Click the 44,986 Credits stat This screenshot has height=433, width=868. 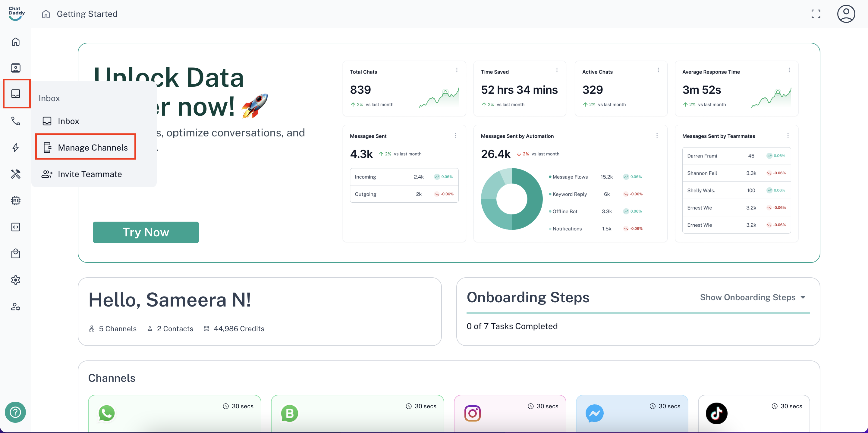234,328
